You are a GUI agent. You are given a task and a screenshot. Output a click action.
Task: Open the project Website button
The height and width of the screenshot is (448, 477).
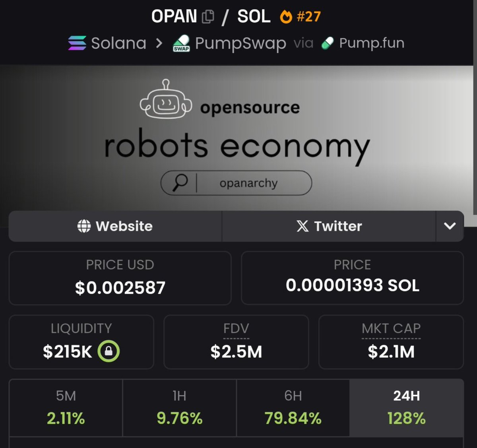coord(115,226)
